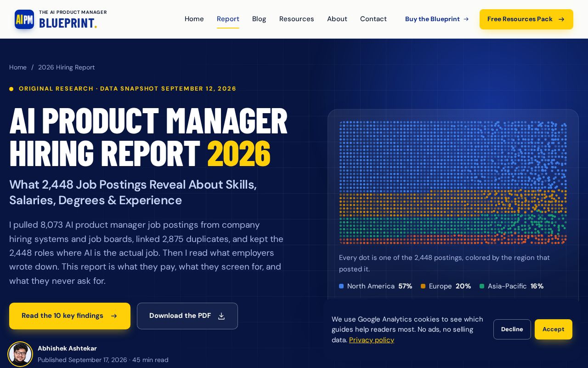Screen dimensions: 588x368
Task: Open the Report nav item
Action: coord(228,19)
